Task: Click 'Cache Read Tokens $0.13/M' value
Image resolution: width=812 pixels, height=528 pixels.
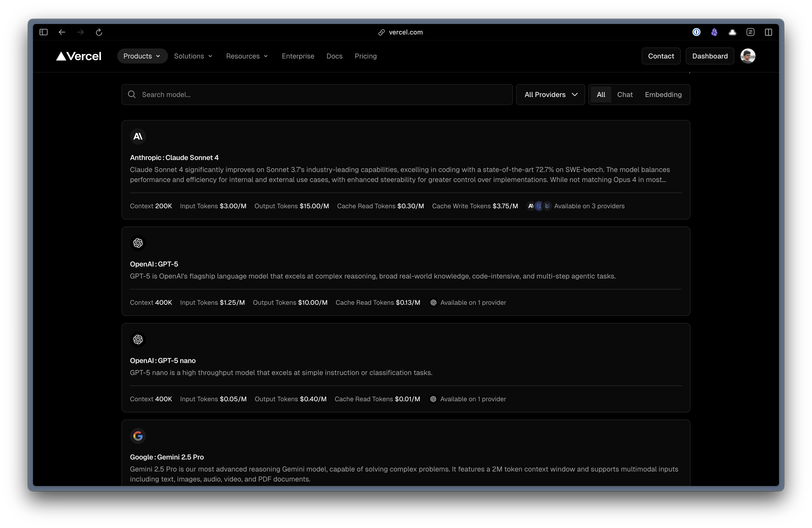Action: pos(378,302)
